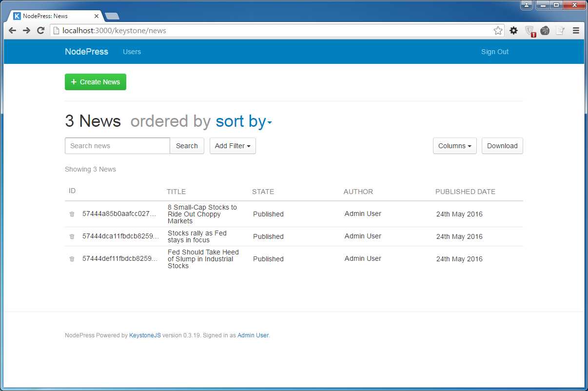The image size is (588, 391).
Task: Click the ID column header
Action: [72, 191]
